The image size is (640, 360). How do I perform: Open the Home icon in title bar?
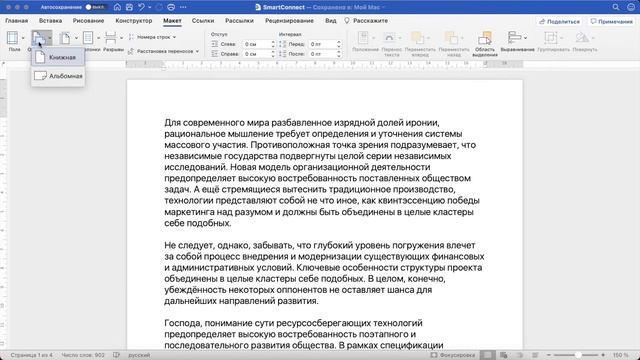point(117,7)
